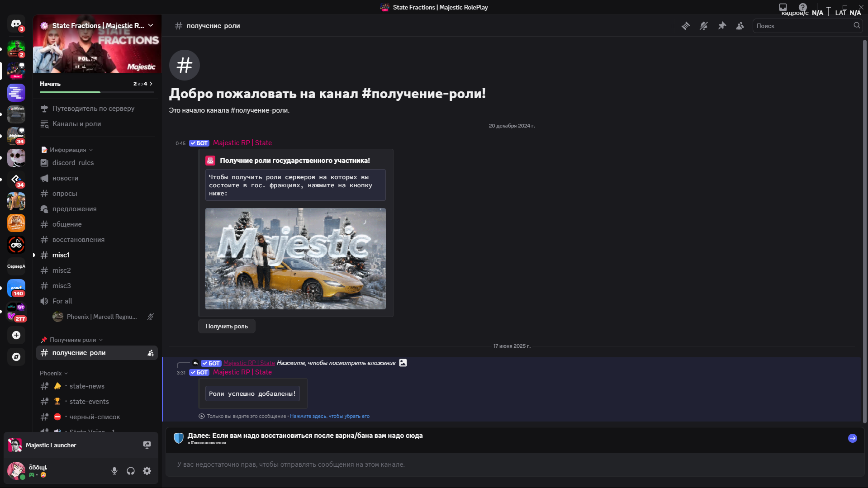Click the Получить роль button
868x488 pixels.
[x=227, y=326]
